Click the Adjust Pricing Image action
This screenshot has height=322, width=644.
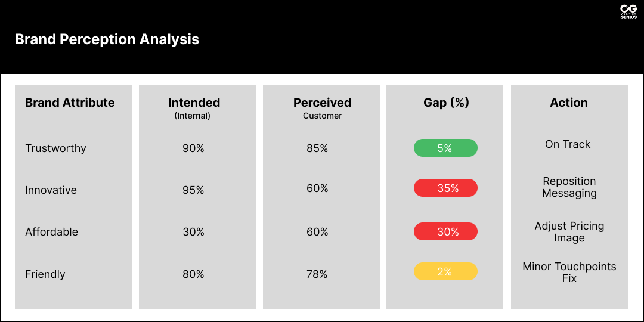click(x=569, y=232)
